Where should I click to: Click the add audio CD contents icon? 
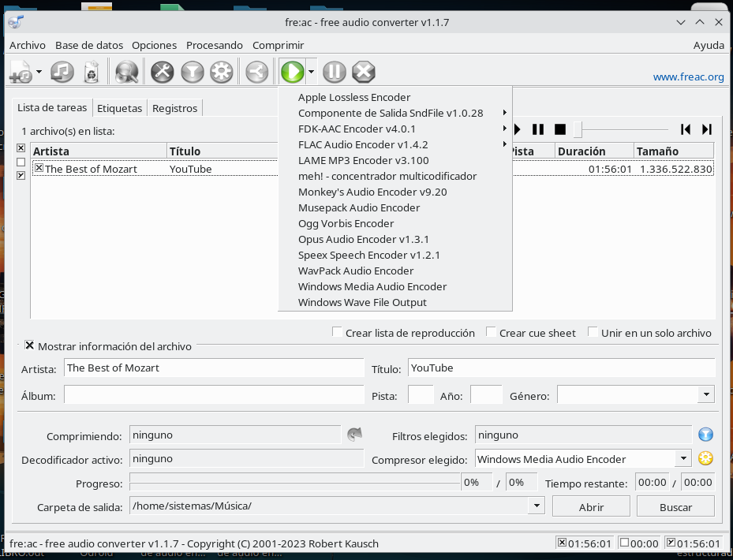click(x=62, y=72)
